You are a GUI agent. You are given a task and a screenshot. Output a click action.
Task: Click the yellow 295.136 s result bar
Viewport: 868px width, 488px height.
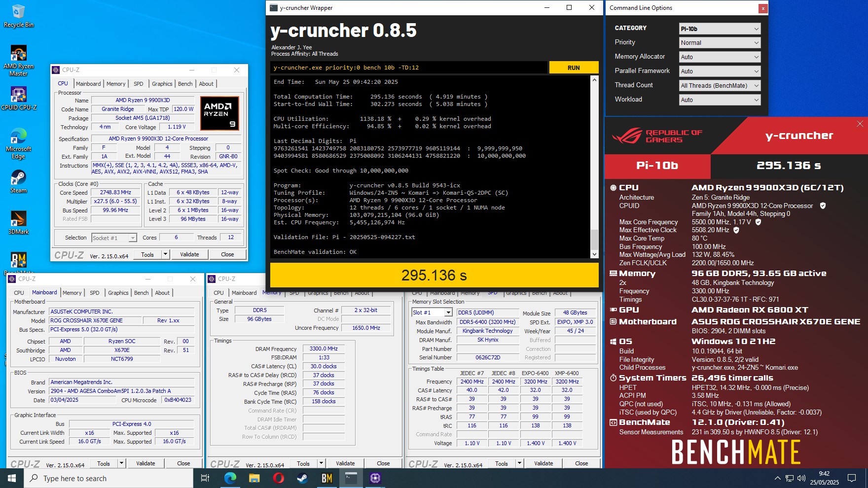pos(434,275)
